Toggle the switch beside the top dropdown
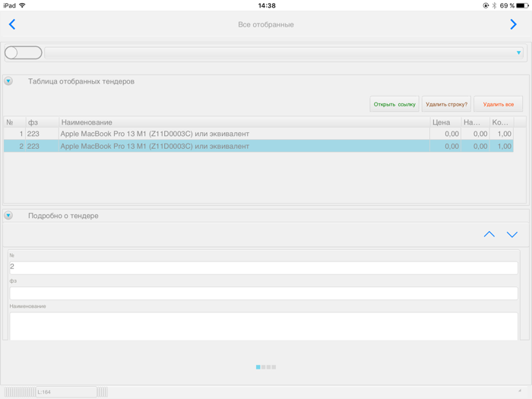 [24, 52]
